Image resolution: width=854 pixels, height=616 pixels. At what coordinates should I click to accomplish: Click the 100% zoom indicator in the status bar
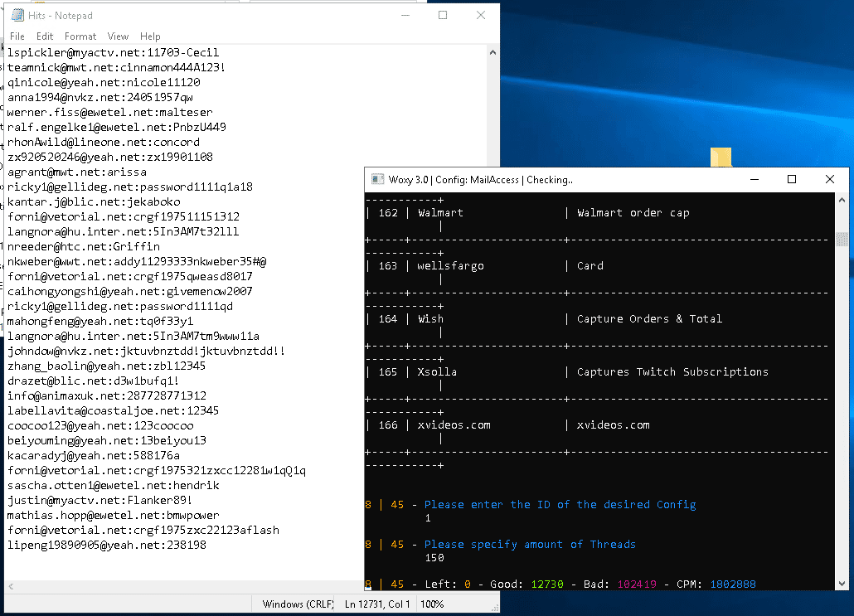point(431,604)
